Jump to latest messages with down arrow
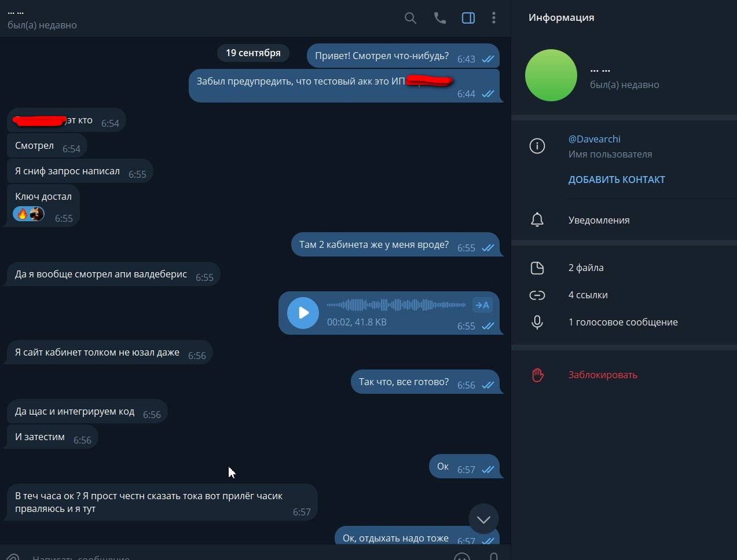Image resolution: width=737 pixels, height=560 pixels. point(483,519)
